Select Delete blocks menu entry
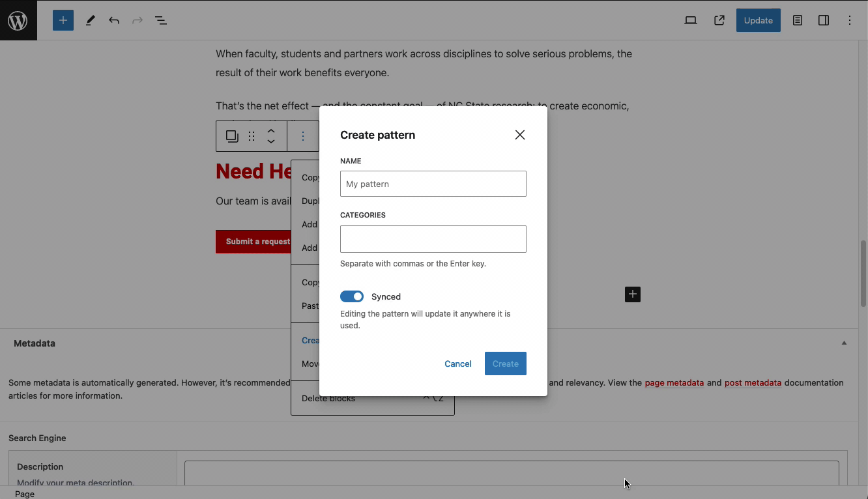 (x=328, y=399)
